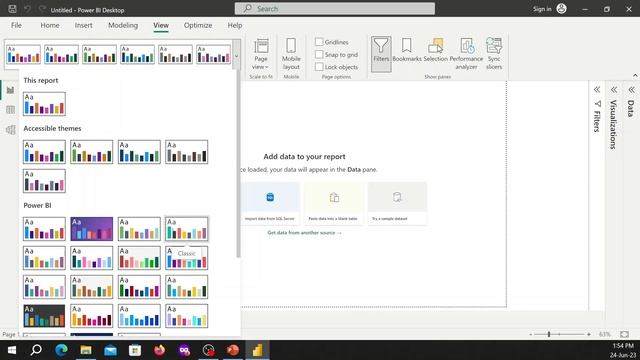Open the Model view in left sidebar
The width and height of the screenshot is (640, 360).
click(x=10, y=129)
